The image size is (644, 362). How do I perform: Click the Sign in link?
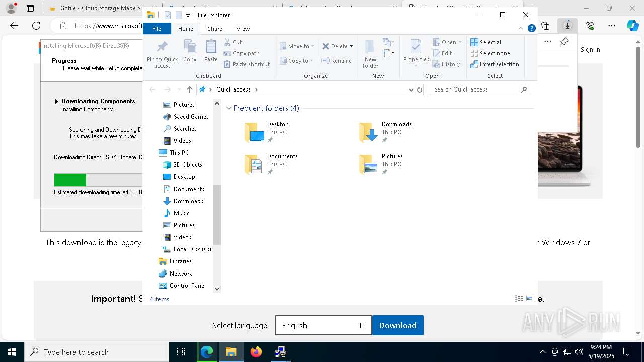coord(590,49)
